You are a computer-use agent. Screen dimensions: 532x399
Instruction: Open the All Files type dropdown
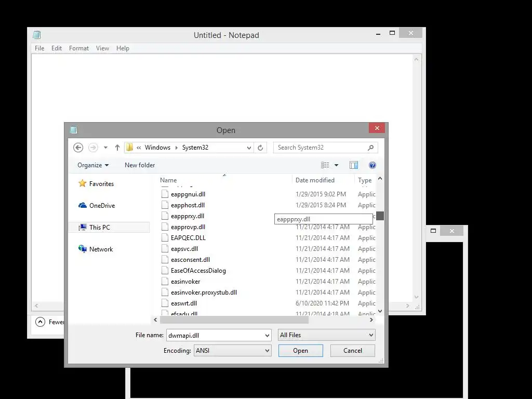(326, 335)
